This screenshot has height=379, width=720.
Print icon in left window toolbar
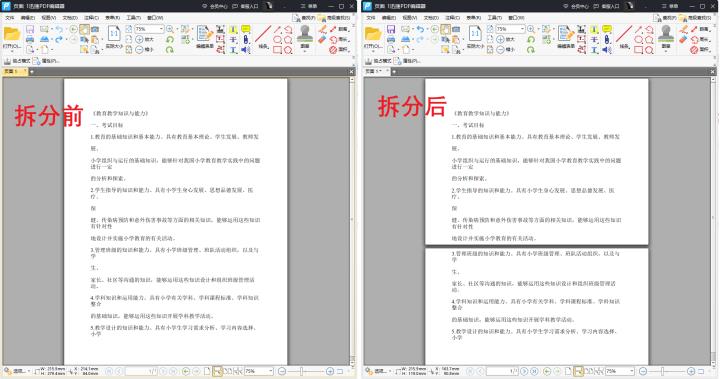click(30, 40)
